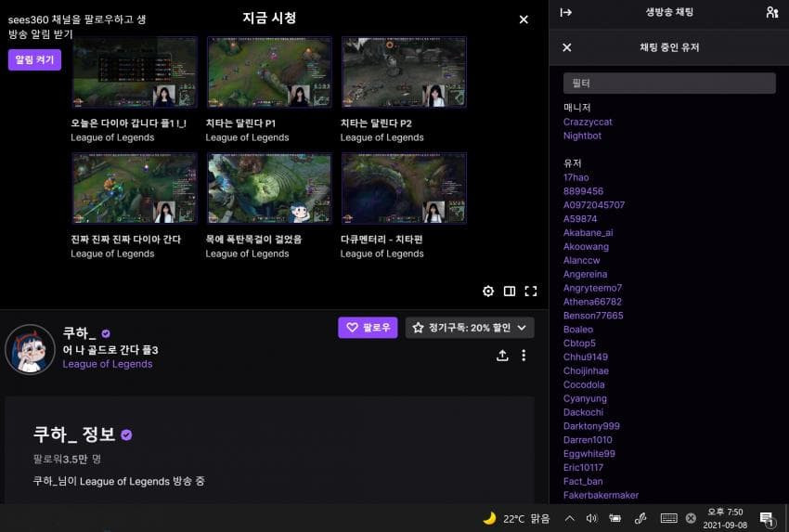
Task: Select user Eggwhite99
Action: pyautogui.click(x=589, y=453)
